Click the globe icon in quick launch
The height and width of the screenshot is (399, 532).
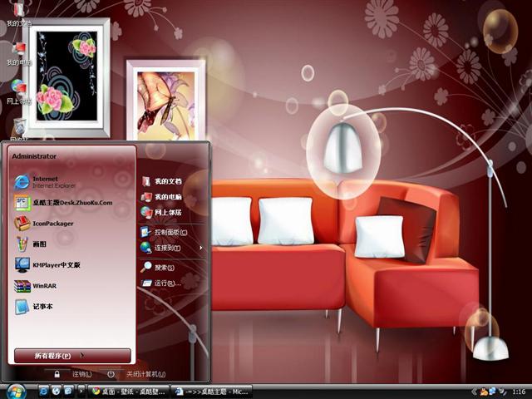pyautogui.click(x=56, y=392)
